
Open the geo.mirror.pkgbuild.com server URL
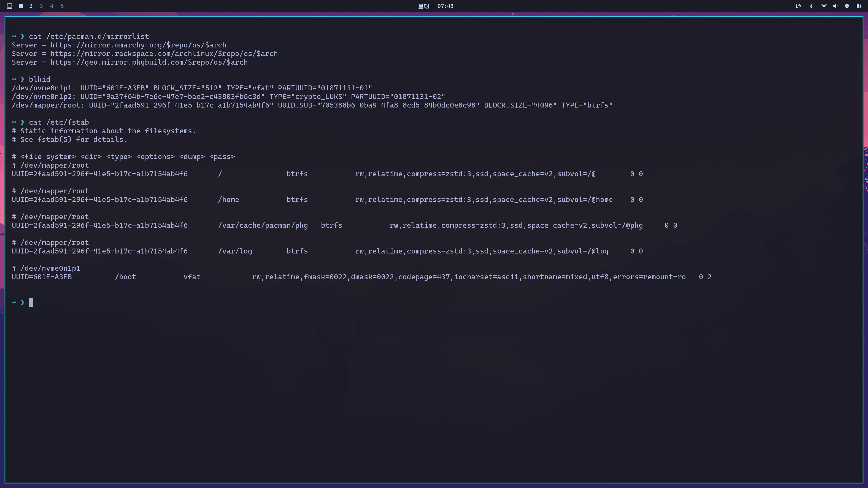coord(149,62)
